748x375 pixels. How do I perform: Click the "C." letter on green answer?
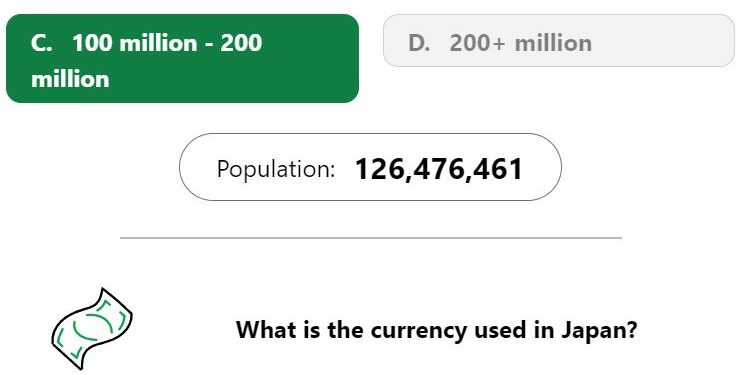pos(42,43)
